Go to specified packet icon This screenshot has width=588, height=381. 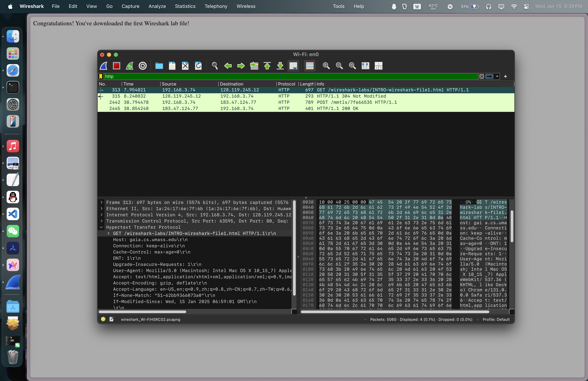pos(254,66)
